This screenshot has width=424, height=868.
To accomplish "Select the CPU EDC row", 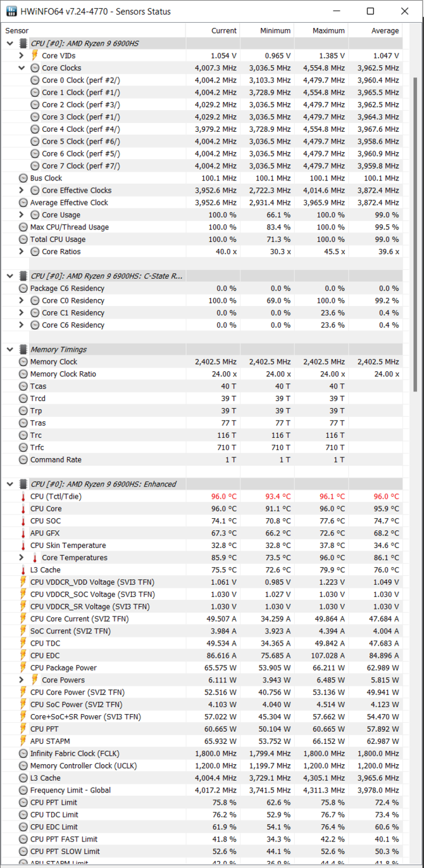I will tap(203, 656).
